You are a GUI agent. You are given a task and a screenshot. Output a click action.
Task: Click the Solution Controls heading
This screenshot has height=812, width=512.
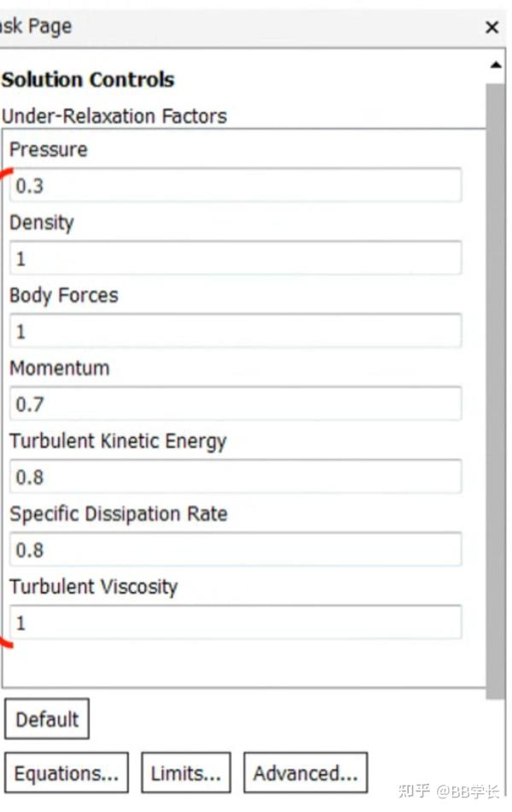[x=88, y=80]
